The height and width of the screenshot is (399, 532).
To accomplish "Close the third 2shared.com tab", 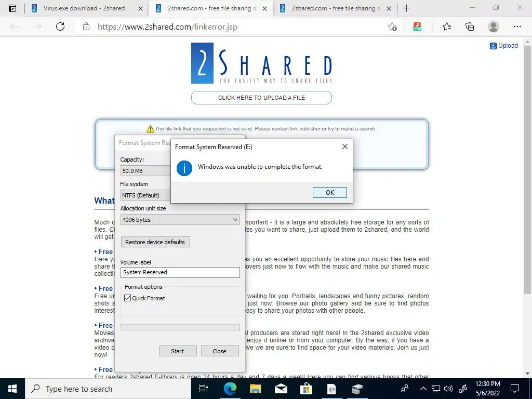I will coord(389,8).
